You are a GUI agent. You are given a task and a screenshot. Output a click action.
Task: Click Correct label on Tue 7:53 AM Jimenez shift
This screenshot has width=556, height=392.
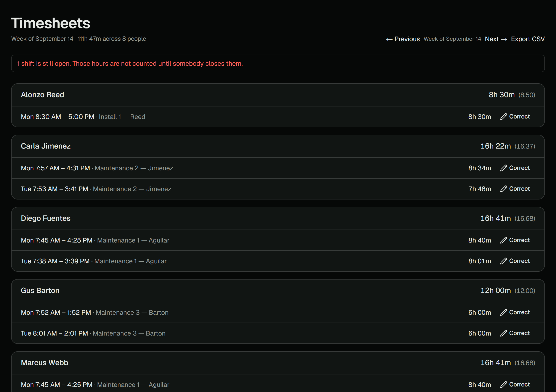pos(519,189)
